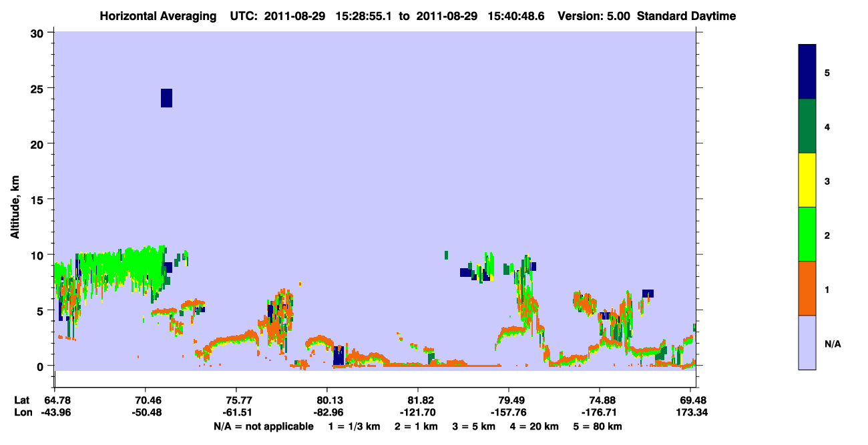Click longitude value -176.71
The width and height of the screenshot is (868, 445).
(x=600, y=412)
